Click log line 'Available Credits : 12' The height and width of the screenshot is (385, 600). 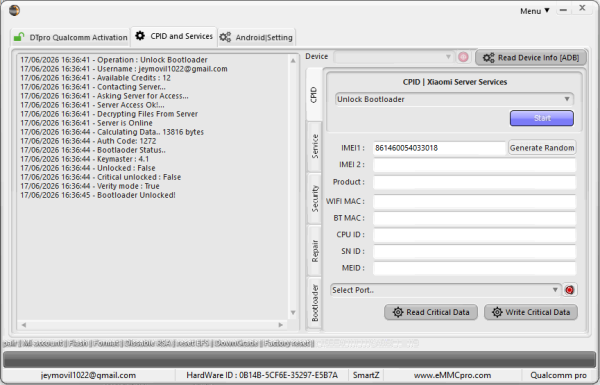pos(95,78)
